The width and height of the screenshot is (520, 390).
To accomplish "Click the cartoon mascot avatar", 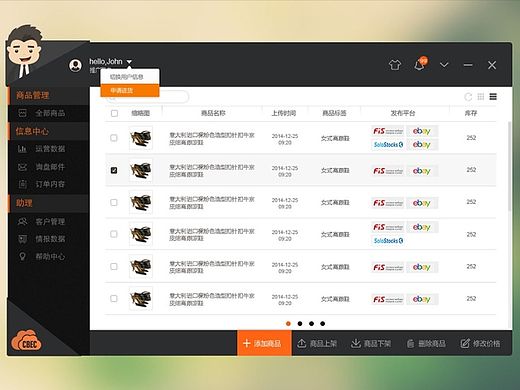I will (24, 51).
